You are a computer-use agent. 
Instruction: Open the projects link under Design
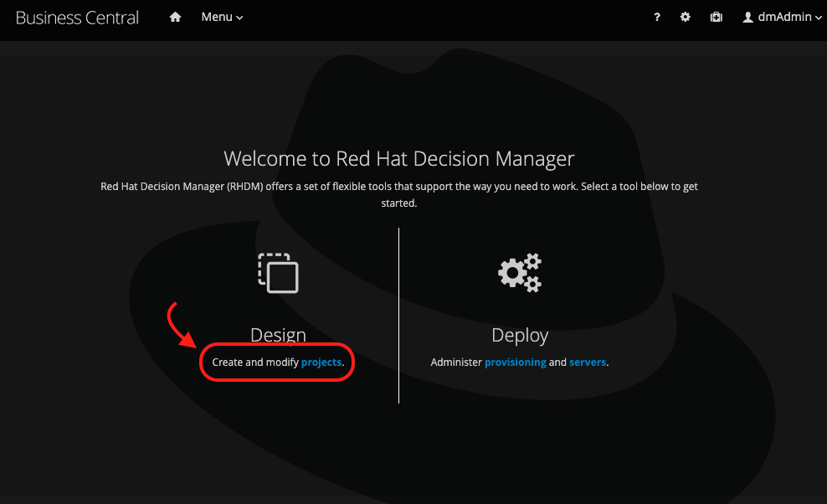(321, 363)
